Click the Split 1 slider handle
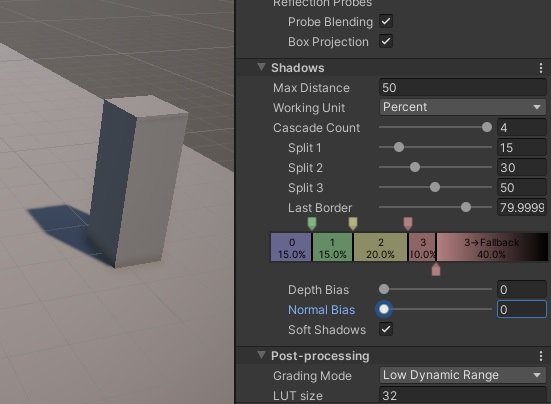The image size is (551, 404). [x=399, y=147]
